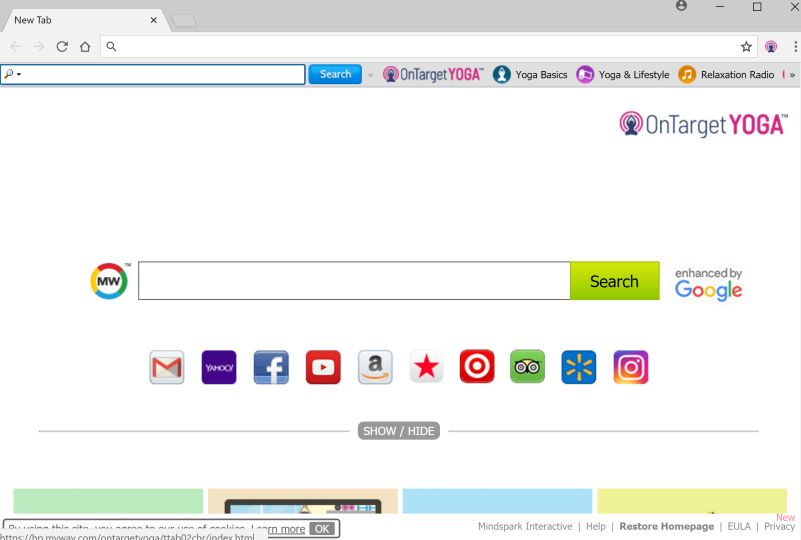Screen dimensions: 801x540
Task: Open the Facebook shortcut icon
Action: point(271,367)
